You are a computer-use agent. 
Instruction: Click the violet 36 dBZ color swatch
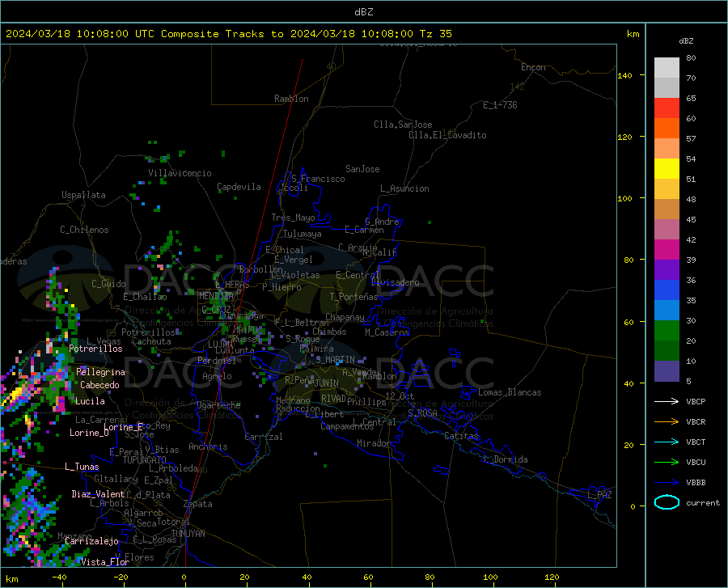[667, 270]
